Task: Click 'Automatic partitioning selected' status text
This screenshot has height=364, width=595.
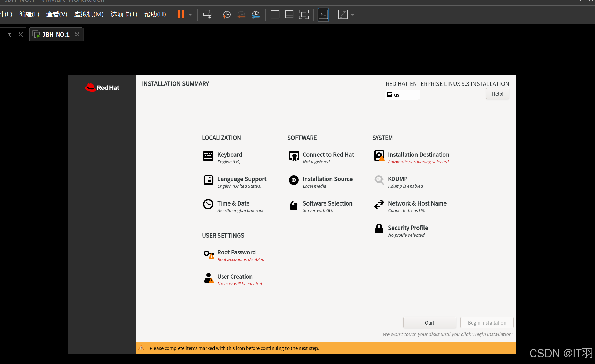Action: [x=418, y=162]
